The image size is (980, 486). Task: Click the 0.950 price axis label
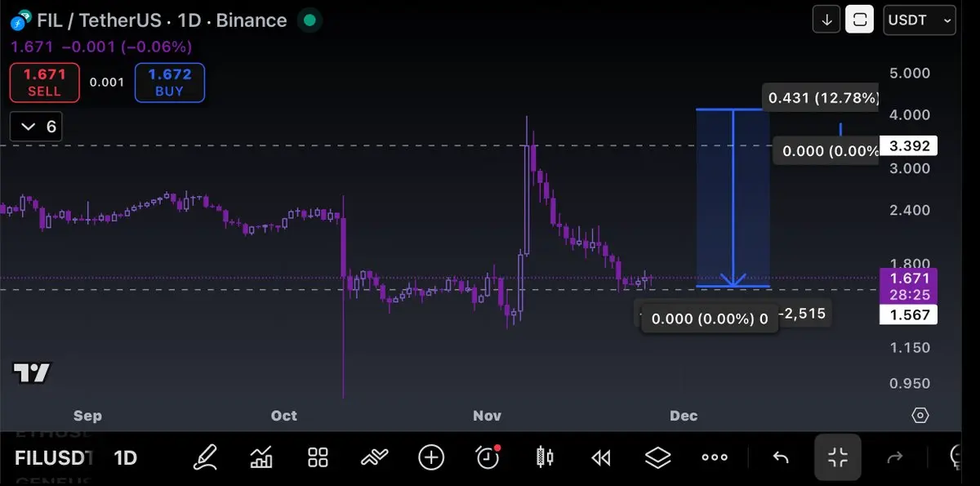coord(910,383)
